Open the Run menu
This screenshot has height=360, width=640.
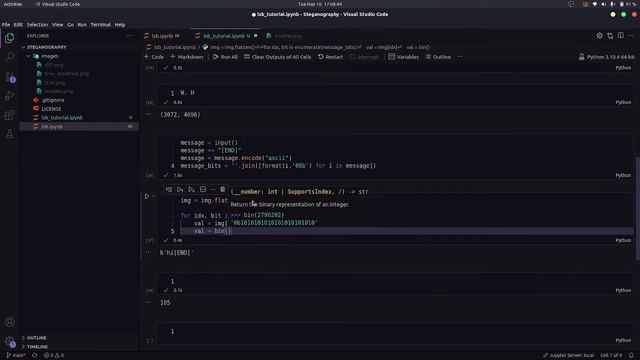tap(82, 24)
